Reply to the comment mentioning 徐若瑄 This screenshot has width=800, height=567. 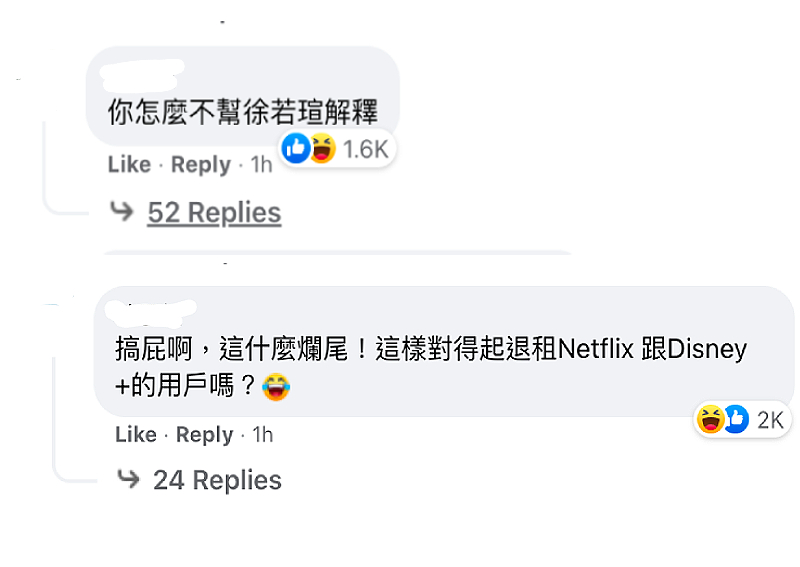[200, 164]
